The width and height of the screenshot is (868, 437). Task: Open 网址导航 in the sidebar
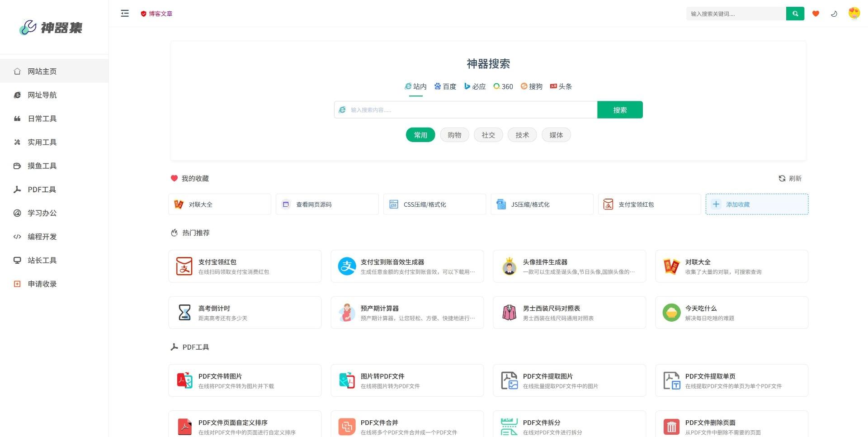coord(42,95)
